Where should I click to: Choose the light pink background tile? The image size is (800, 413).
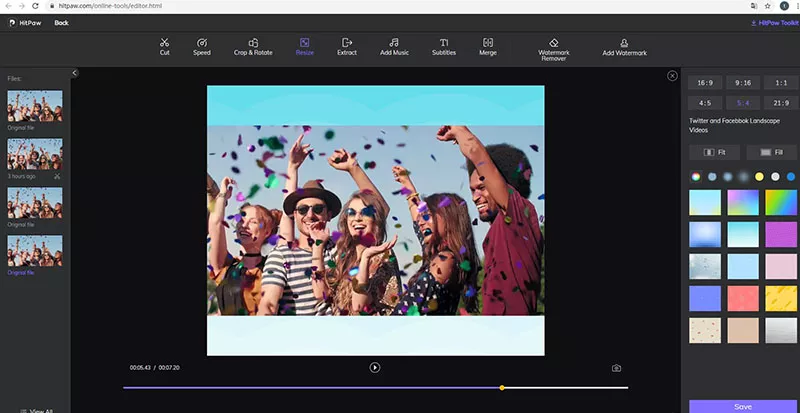coord(781,266)
